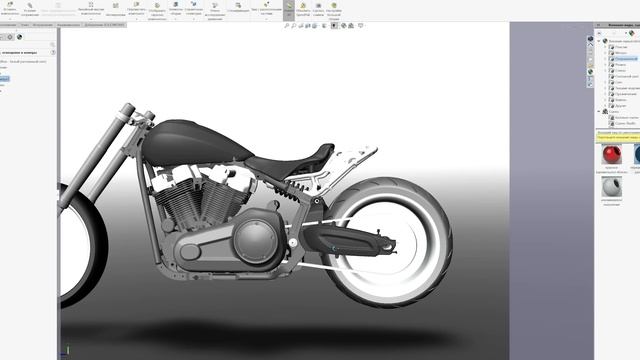Toggle the highlighted Hide/Show Items button
This screenshot has width=640, height=360.
(x=334, y=26)
